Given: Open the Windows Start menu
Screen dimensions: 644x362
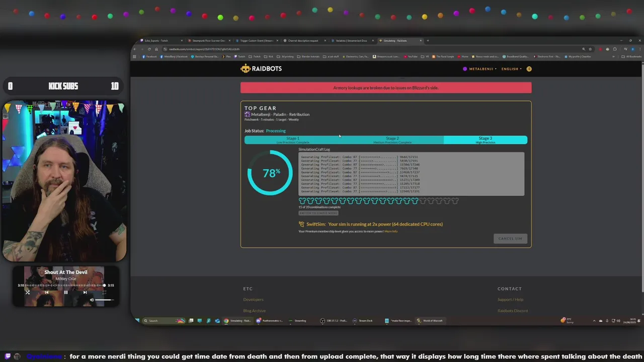Looking at the screenshot, I should tap(137, 320).
